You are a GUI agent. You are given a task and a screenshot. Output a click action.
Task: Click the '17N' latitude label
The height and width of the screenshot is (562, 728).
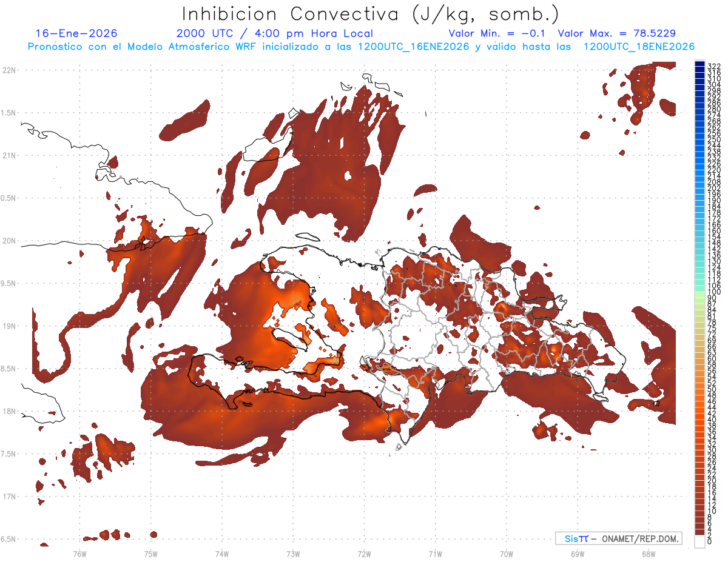coord(9,497)
